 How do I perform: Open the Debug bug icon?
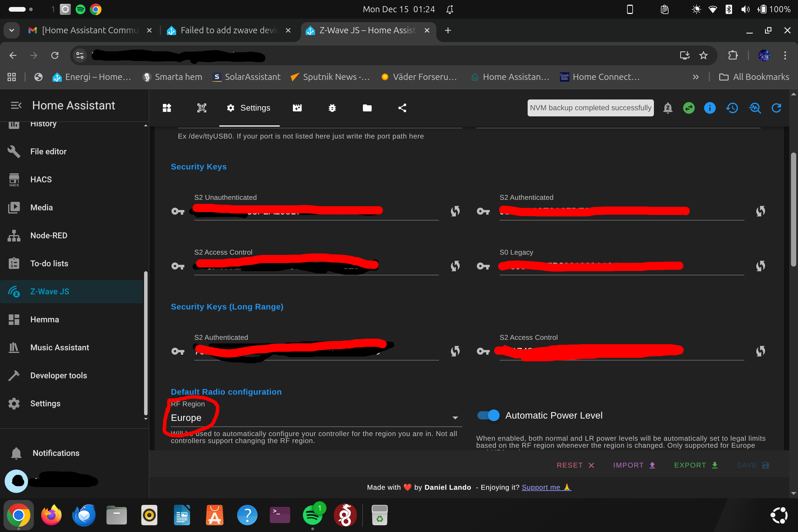click(x=332, y=108)
